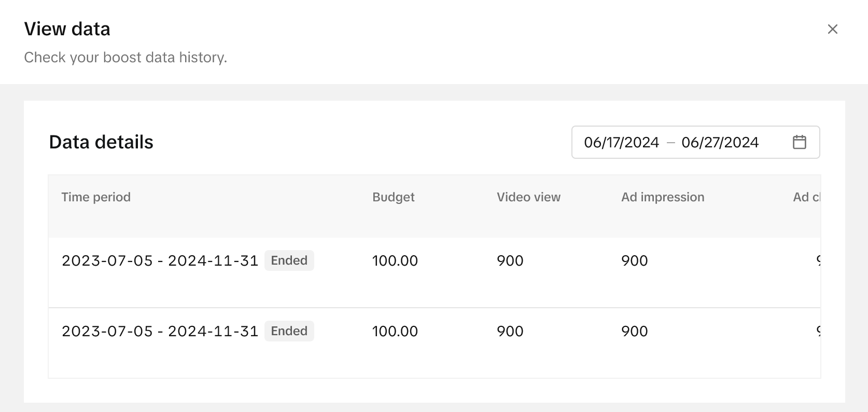Click the second row's ad impression count
This screenshot has height=412, width=868.
pos(634,331)
